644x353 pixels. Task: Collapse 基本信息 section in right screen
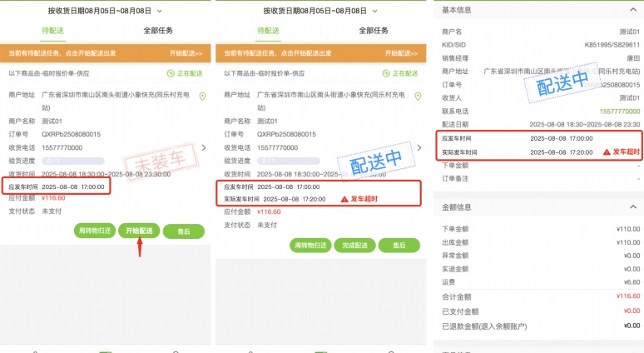[x=633, y=9]
